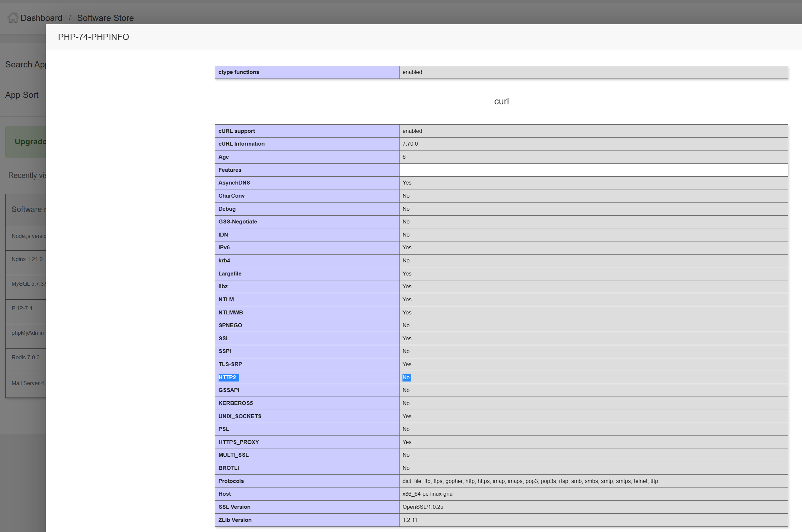The image size is (802, 532).
Task: Select the cURL support enabled cell
Action: click(412, 131)
